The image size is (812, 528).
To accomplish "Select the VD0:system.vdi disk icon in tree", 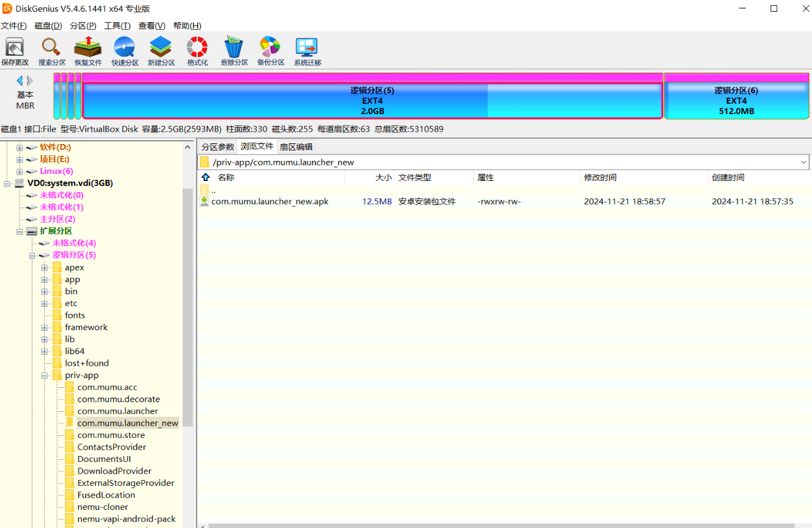I will [x=19, y=184].
